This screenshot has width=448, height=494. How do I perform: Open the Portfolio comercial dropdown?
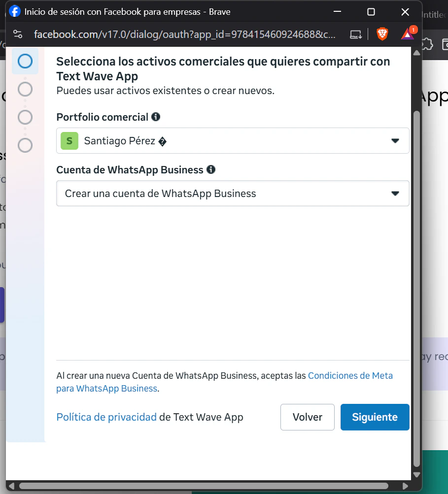tap(233, 141)
